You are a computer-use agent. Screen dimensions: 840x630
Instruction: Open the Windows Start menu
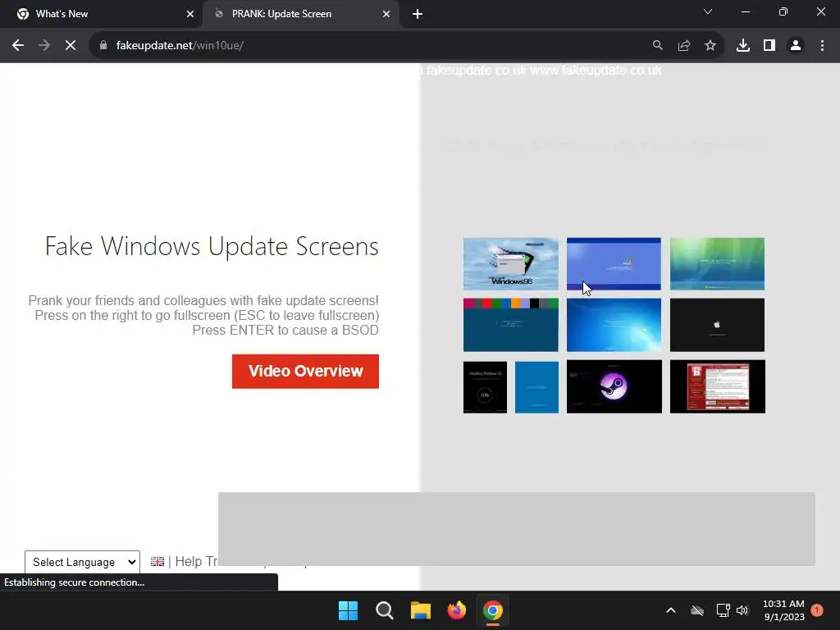click(348, 610)
